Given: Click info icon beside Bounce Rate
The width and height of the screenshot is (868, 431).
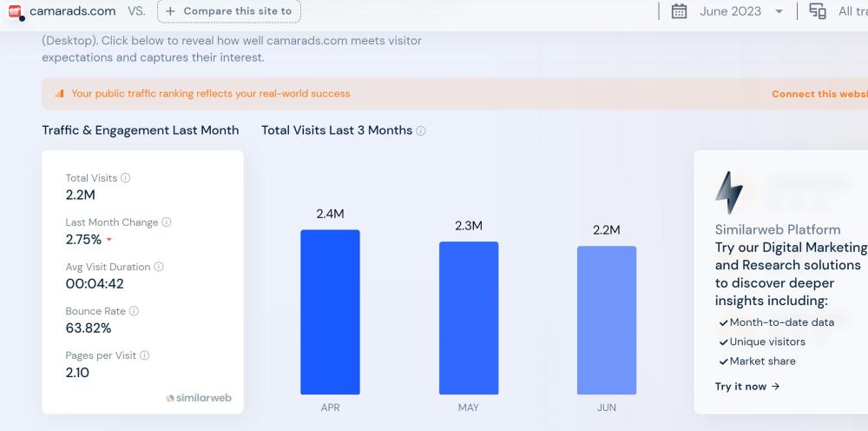Looking at the screenshot, I should click(x=134, y=311).
